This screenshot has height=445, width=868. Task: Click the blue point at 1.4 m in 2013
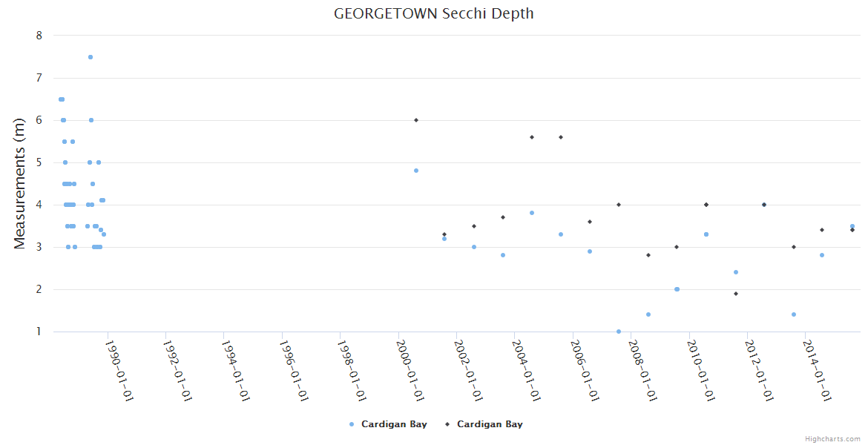pos(794,314)
